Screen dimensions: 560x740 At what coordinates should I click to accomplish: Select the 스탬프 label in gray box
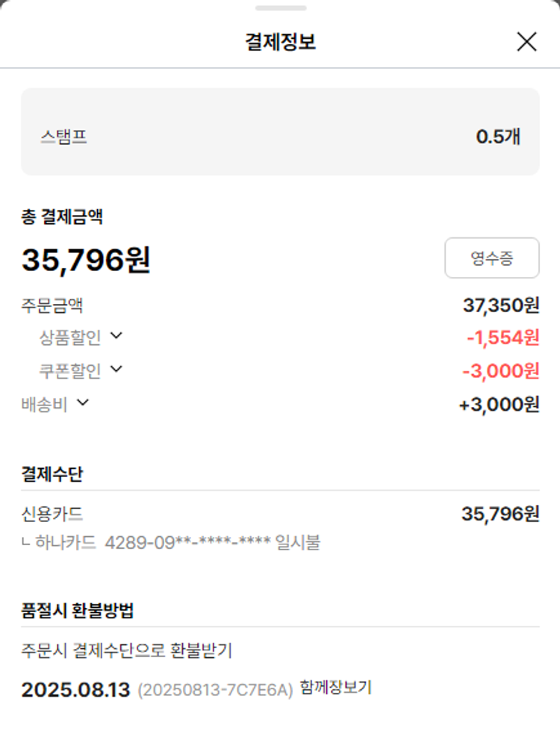pyautogui.click(x=63, y=137)
